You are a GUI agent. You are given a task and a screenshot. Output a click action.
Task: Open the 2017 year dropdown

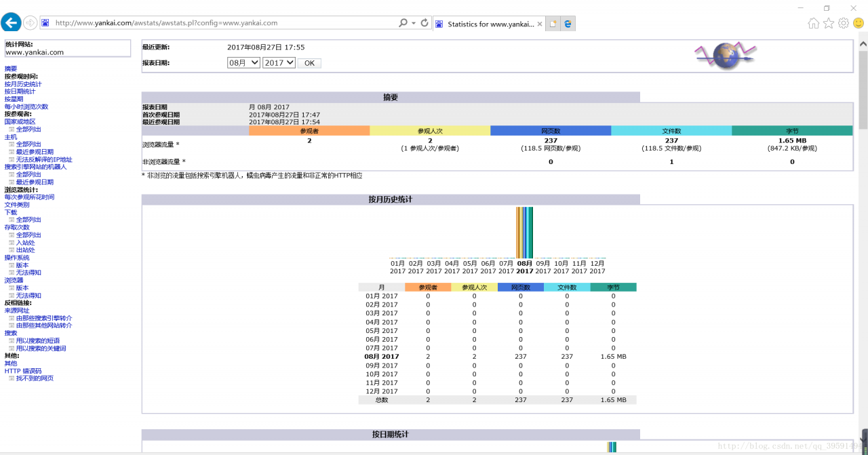pyautogui.click(x=278, y=62)
